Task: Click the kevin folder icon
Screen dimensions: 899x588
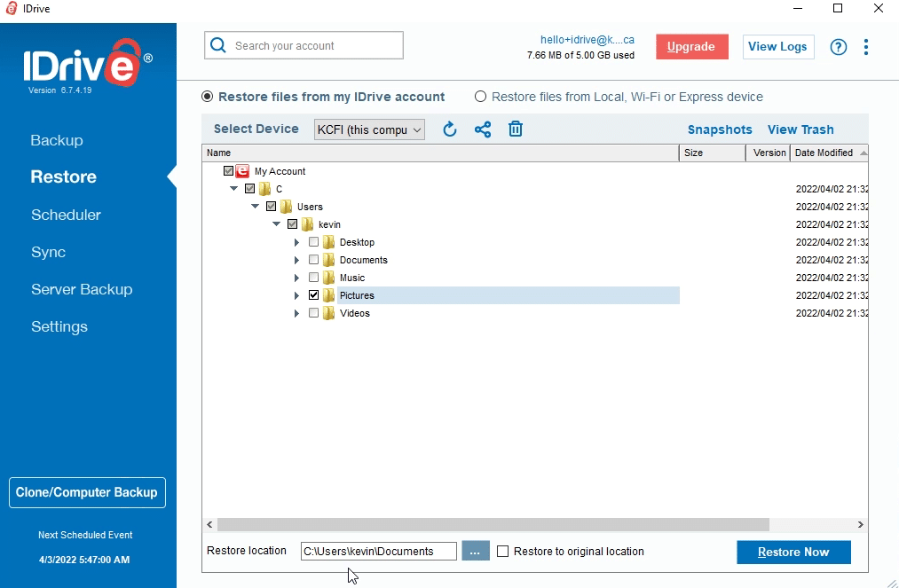Action: click(307, 224)
